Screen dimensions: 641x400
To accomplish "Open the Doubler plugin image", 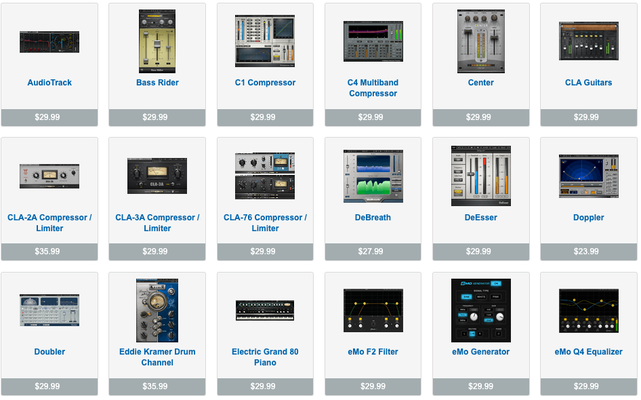I will (x=49, y=310).
